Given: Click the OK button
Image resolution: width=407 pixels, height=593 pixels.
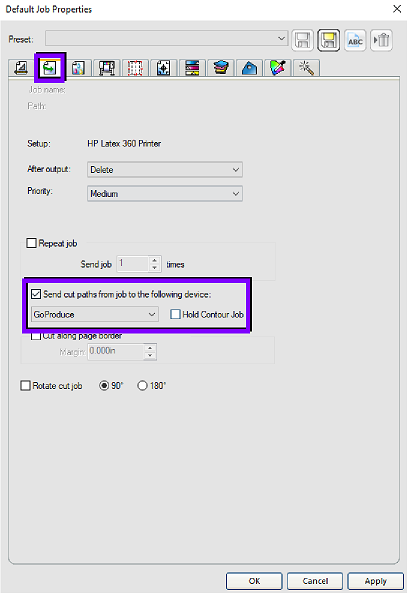Looking at the screenshot, I should (254, 581).
